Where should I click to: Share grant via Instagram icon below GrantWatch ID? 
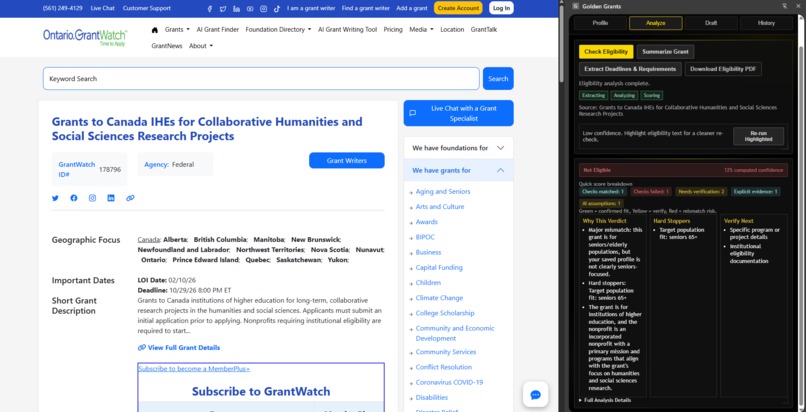pyautogui.click(x=92, y=198)
